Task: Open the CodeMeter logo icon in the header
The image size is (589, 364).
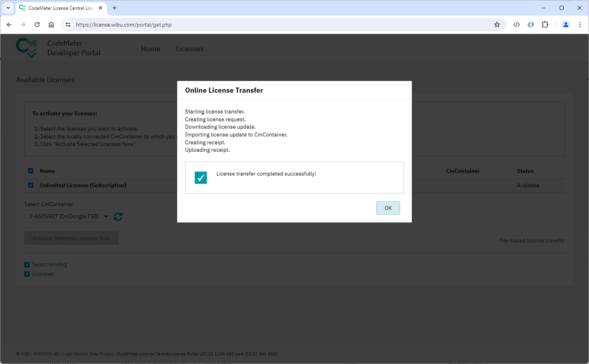Action: [x=26, y=48]
